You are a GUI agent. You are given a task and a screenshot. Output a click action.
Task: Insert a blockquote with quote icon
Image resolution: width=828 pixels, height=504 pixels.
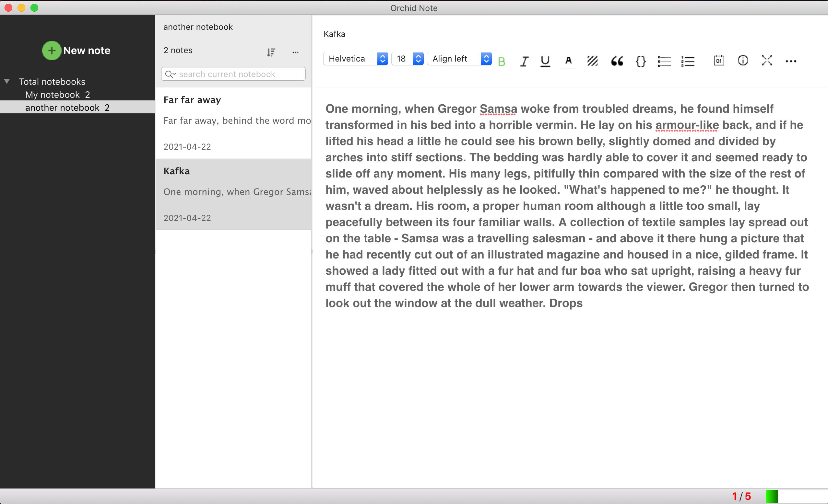click(x=617, y=61)
